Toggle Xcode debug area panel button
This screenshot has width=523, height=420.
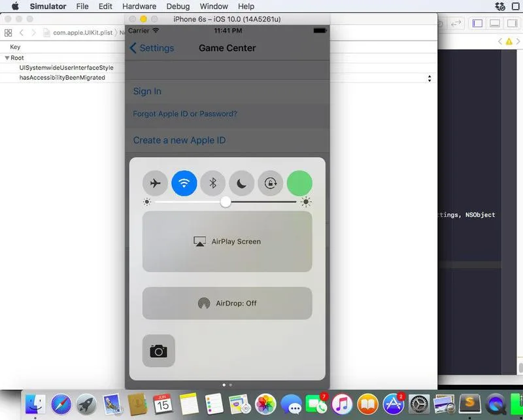(495, 24)
